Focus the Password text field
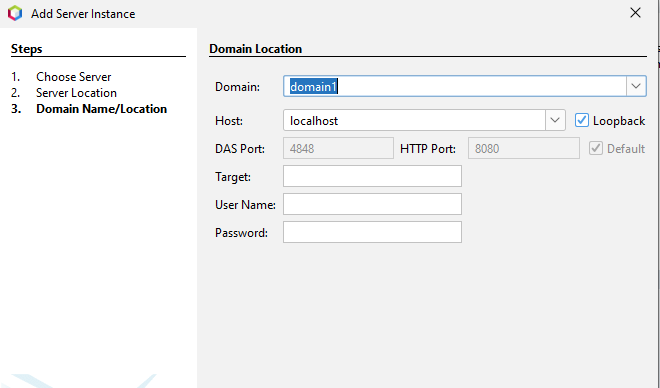 point(372,232)
